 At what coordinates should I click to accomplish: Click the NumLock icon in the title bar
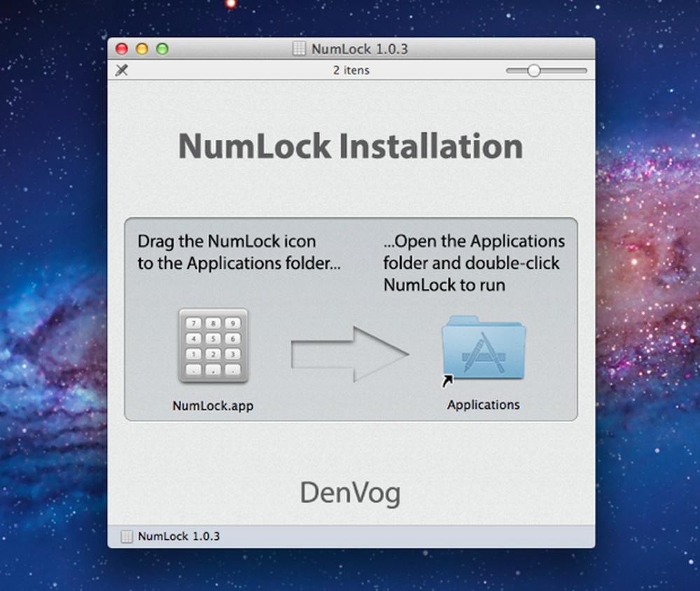(x=298, y=48)
